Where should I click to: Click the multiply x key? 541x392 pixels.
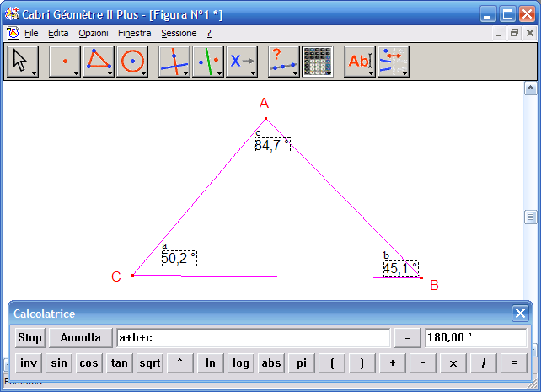[453, 363]
